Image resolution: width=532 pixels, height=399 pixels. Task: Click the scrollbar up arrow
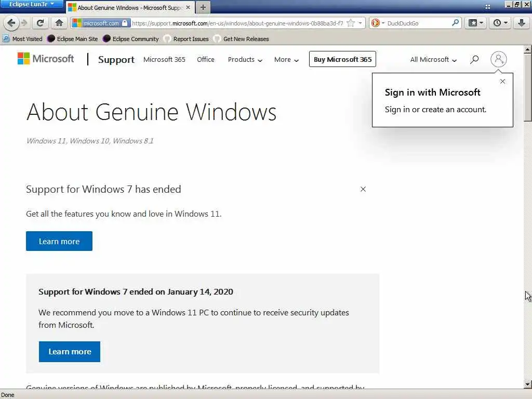point(527,49)
